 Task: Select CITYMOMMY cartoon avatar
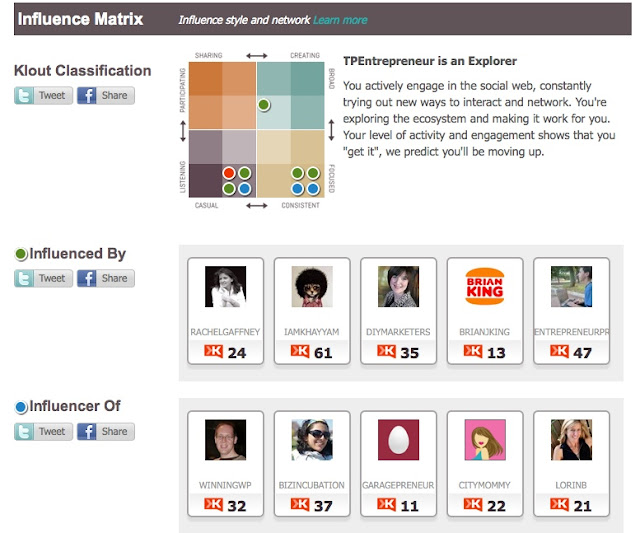pos(485,440)
